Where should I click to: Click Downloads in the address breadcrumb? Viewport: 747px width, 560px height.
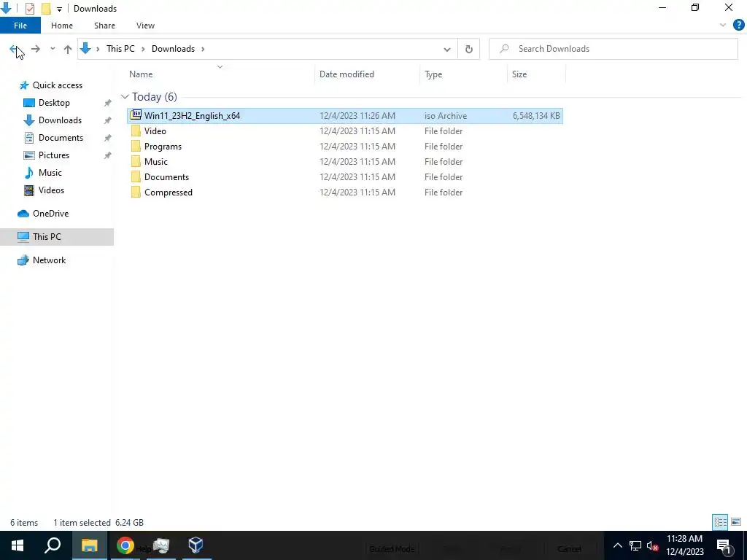pyautogui.click(x=173, y=49)
